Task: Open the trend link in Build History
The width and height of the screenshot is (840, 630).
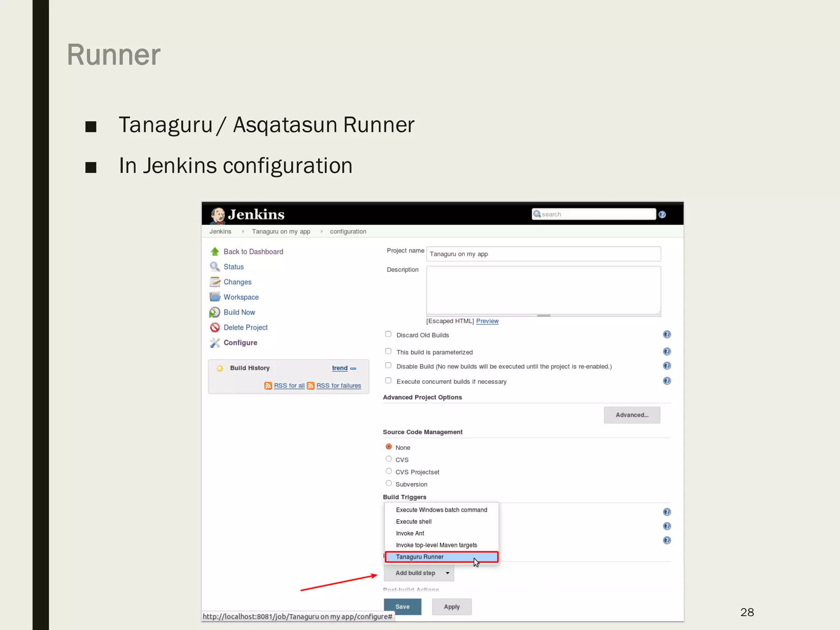Action: coord(340,368)
